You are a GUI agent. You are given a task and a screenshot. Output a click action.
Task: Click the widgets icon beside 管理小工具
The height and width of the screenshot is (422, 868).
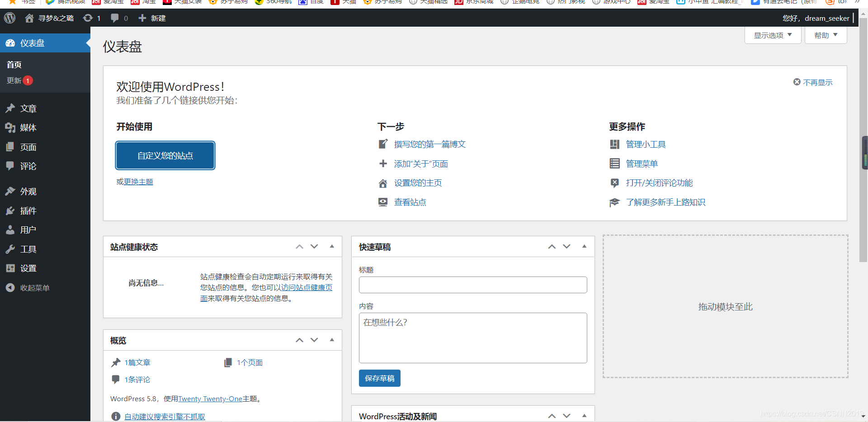[614, 144]
